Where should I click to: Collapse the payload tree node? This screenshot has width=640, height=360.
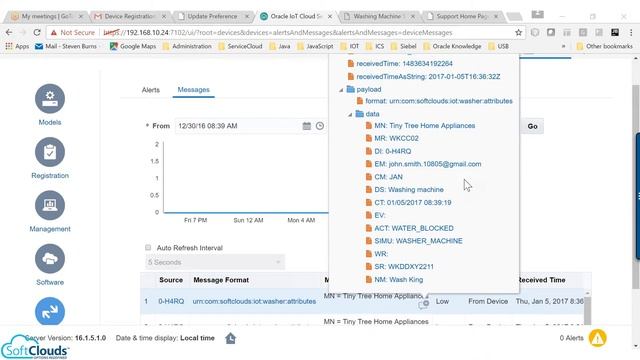click(341, 89)
